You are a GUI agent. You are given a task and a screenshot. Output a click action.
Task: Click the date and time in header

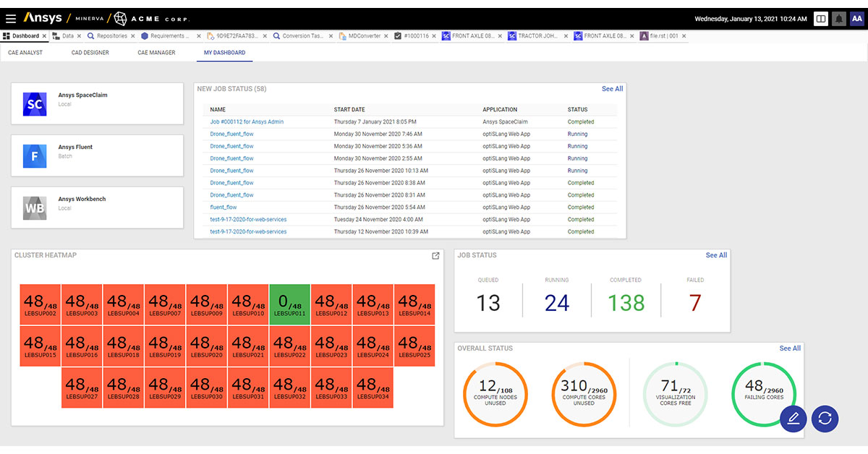pos(751,19)
